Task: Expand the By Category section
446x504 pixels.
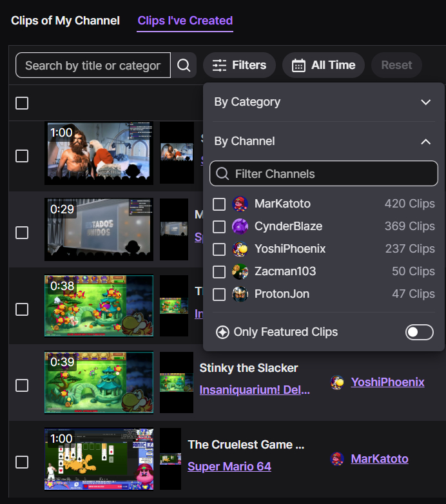Action: pos(425,102)
